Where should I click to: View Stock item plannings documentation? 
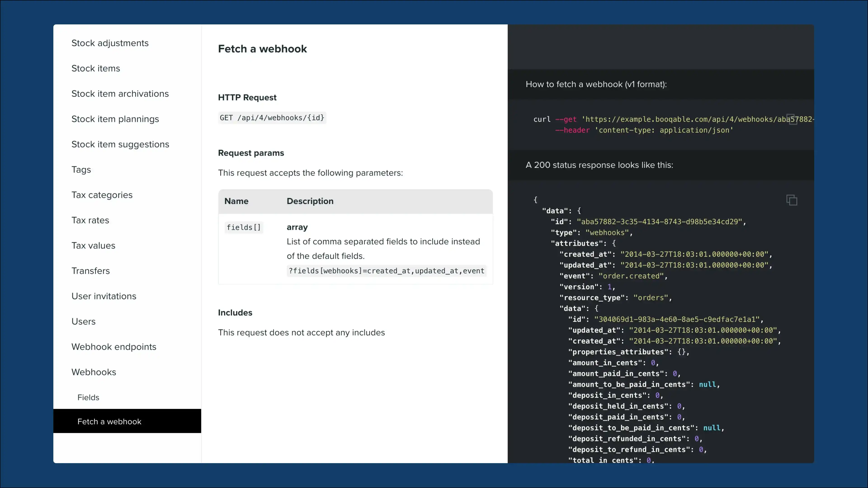click(x=115, y=119)
